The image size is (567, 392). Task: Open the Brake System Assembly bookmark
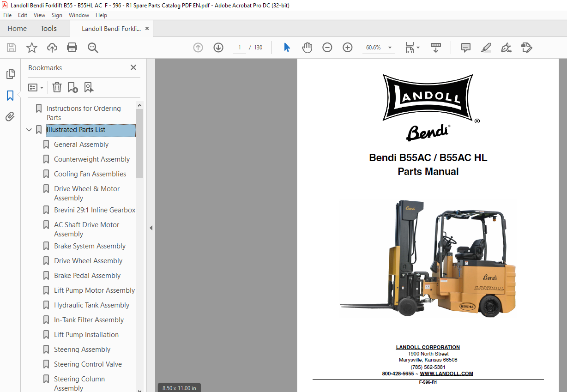coord(90,246)
